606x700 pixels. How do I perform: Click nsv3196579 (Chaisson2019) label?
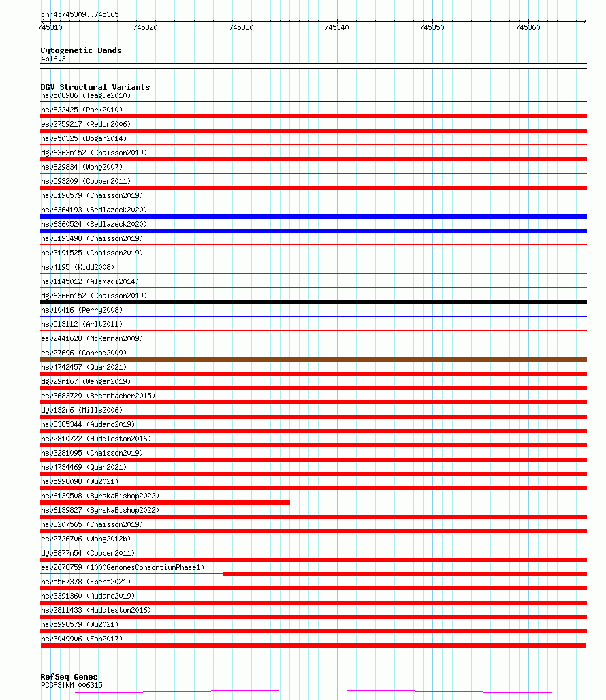92,195
